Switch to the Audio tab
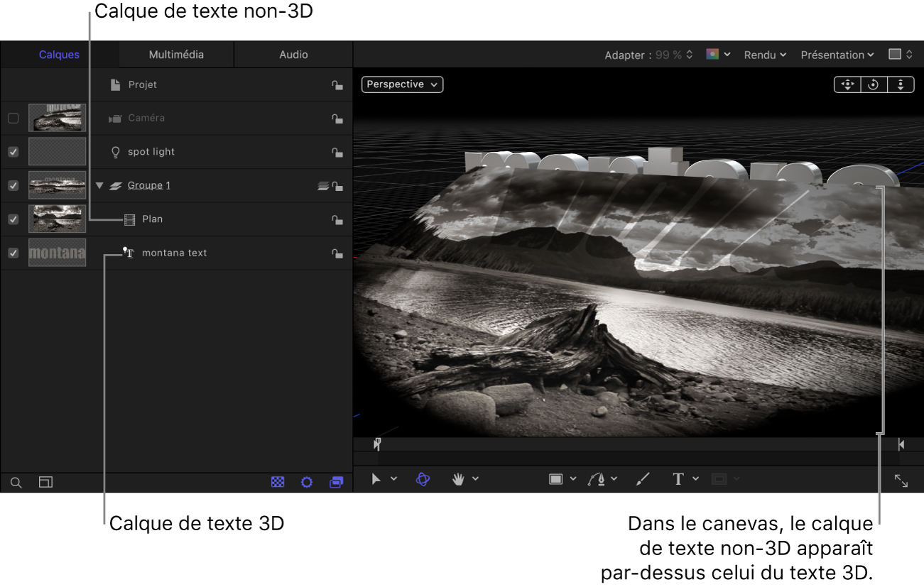This screenshot has width=924, height=587. [292, 54]
